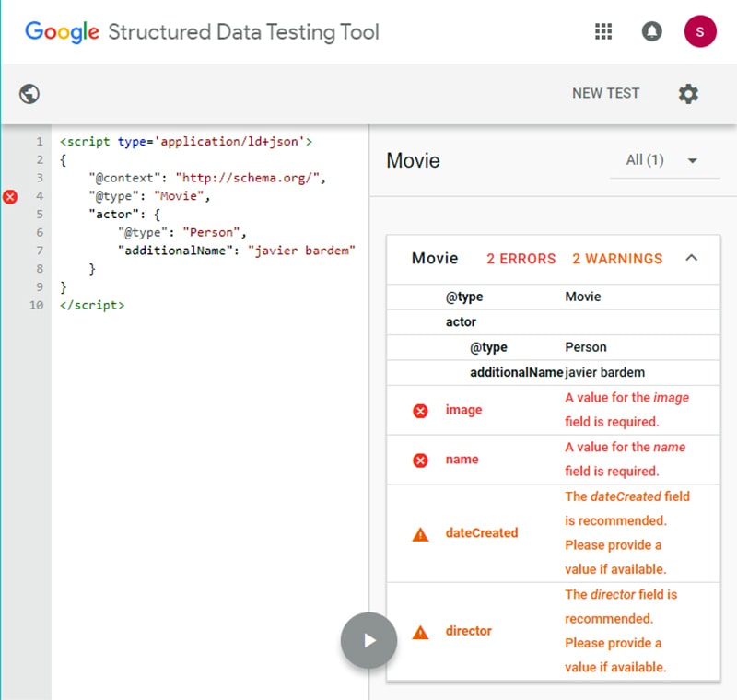Click the closing script tag line 10
This screenshot has width=737, height=700.
[x=92, y=305]
